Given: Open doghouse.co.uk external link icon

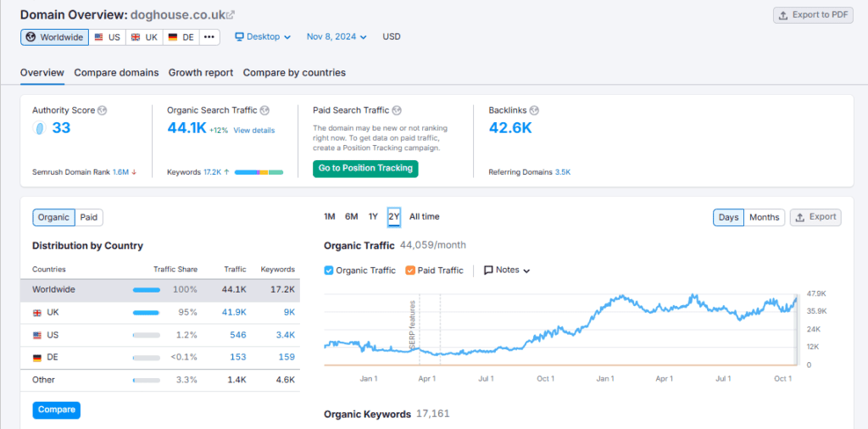Looking at the screenshot, I should coord(231,15).
